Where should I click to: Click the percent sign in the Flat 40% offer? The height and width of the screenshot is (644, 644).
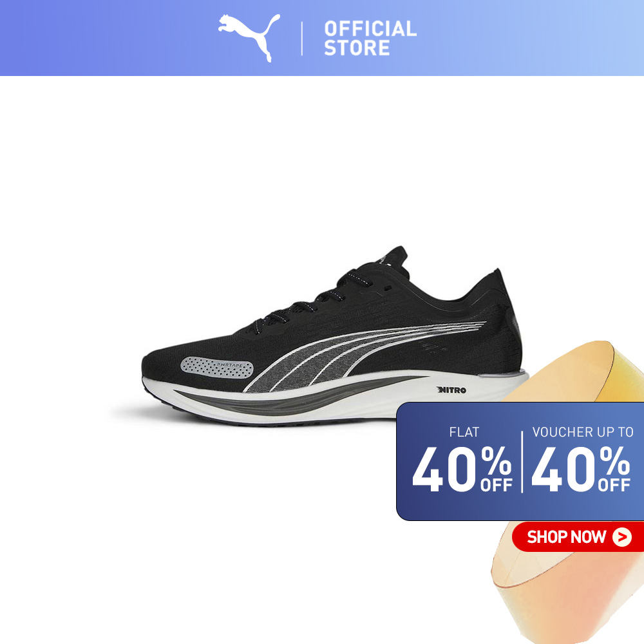pos(496,460)
